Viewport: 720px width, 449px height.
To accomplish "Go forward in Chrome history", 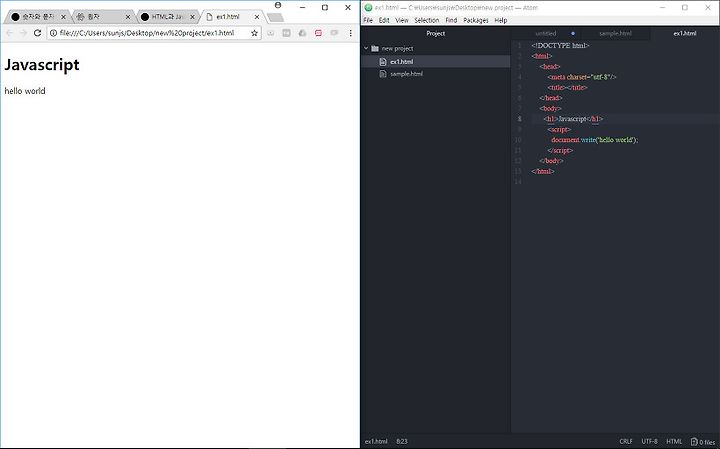I will pyautogui.click(x=23, y=33).
